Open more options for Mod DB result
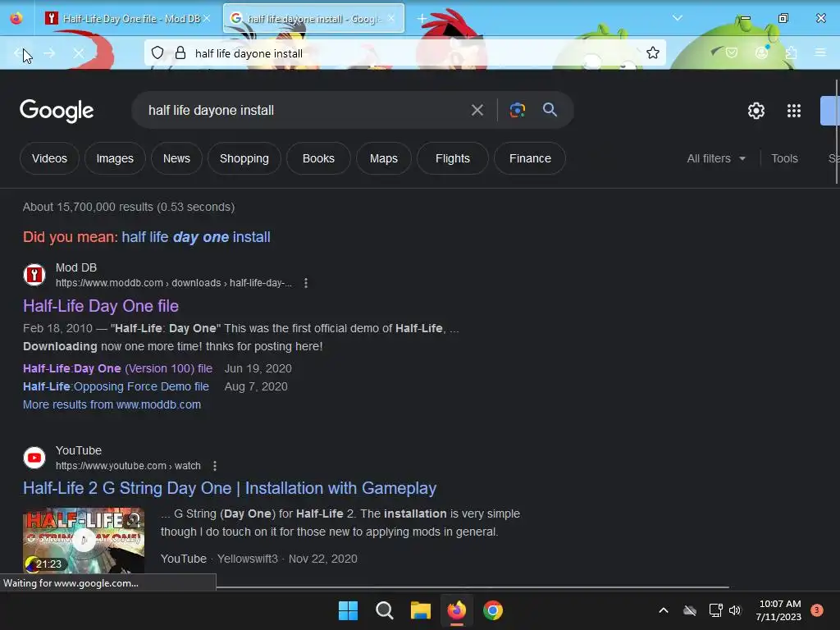This screenshot has height=630, width=840. pos(306,283)
